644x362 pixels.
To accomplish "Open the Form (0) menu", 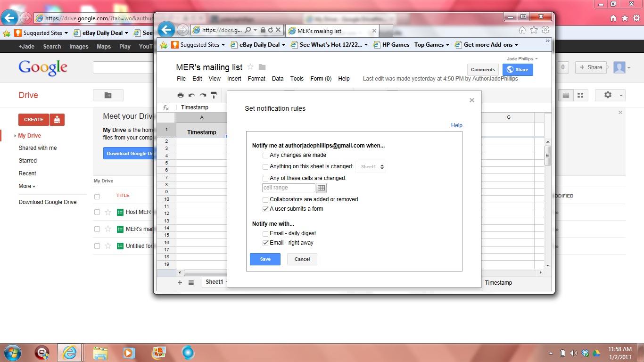I will tap(321, 79).
